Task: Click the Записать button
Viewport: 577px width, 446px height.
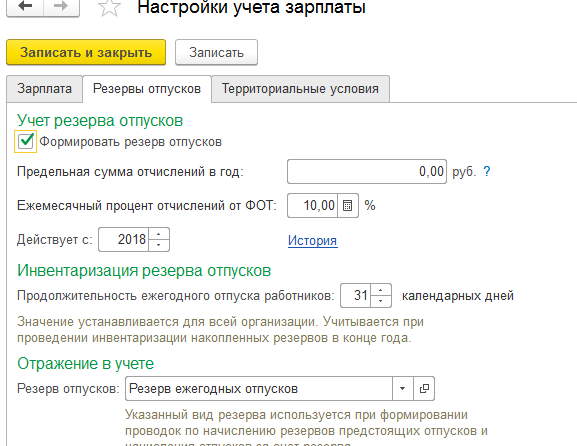Action: [216, 52]
